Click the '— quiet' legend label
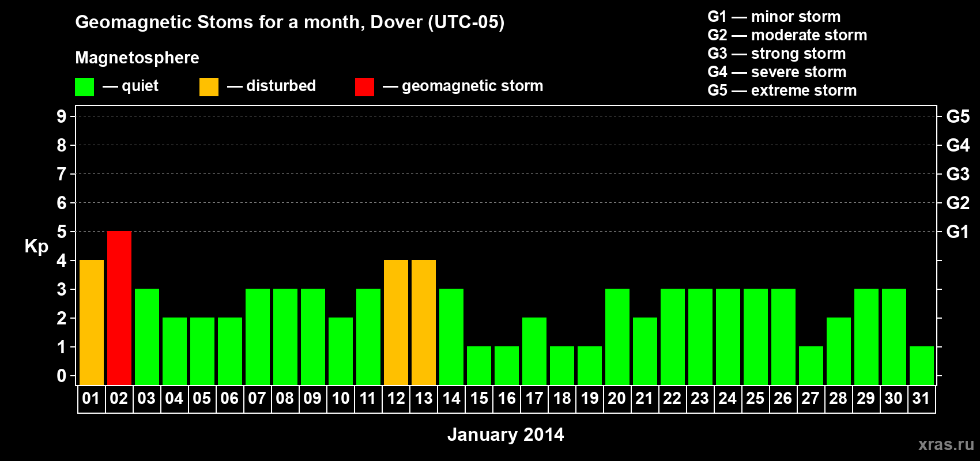 click(x=130, y=86)
